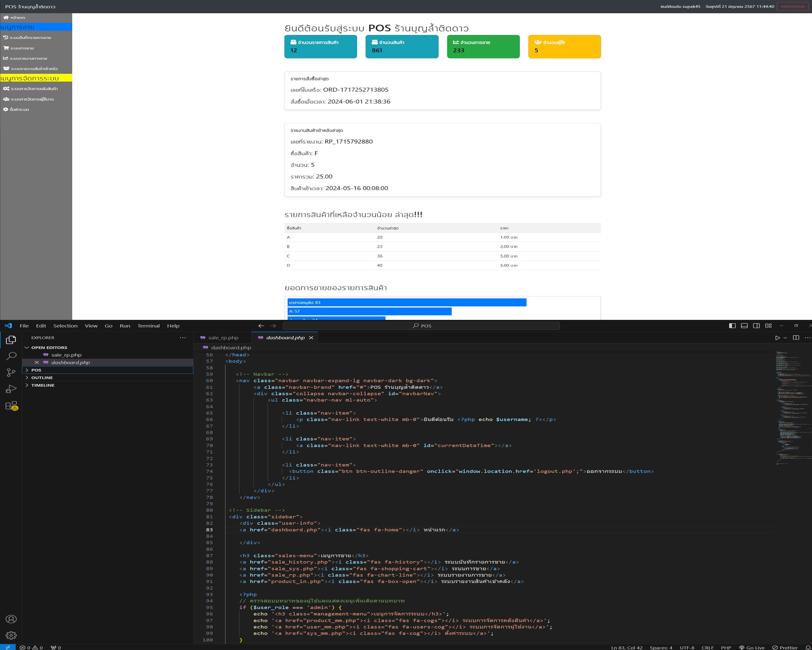Collapse the OPEN EDITORS section

49,347
